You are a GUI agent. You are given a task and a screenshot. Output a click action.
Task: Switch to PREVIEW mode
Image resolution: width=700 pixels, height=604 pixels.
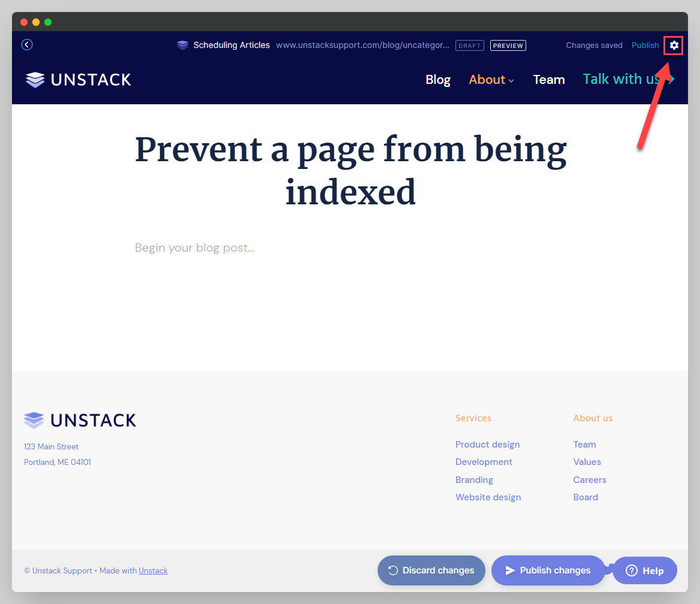tap(508, 46)
